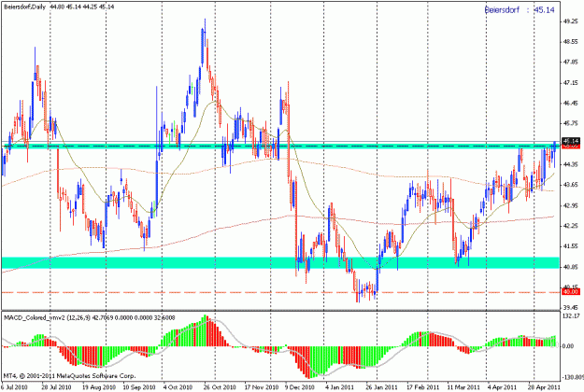This screenshot has width=584, height=392.
Task: Click the 47.85 price axis label
Action: pos(571,63)
